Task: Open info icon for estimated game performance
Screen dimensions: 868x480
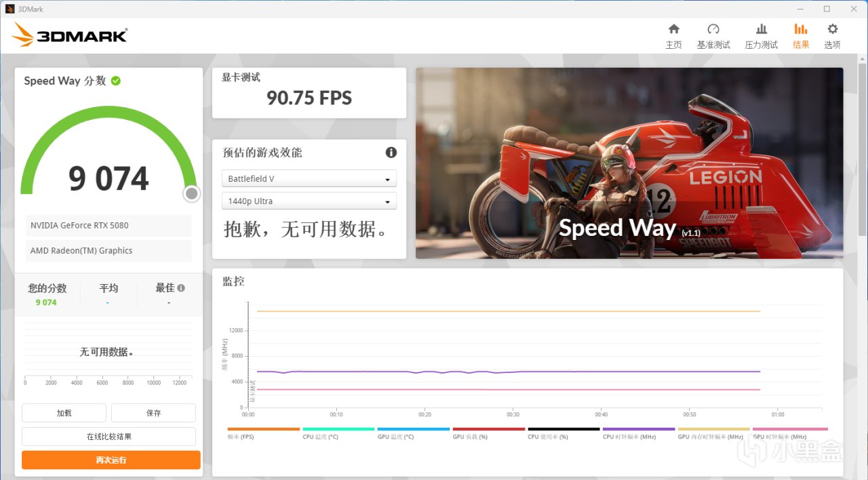Action: pyautogui.click(x=391, y=153)
